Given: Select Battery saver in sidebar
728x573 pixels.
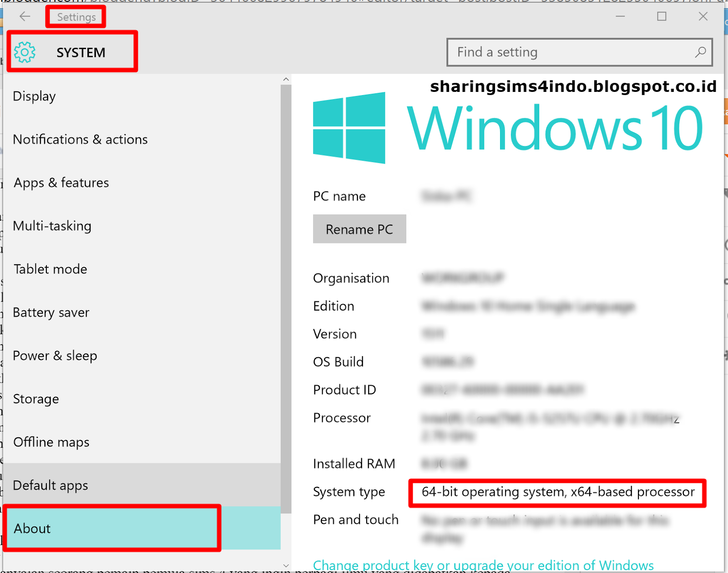Looking at the screenshot, I should [x=142, y=312].
